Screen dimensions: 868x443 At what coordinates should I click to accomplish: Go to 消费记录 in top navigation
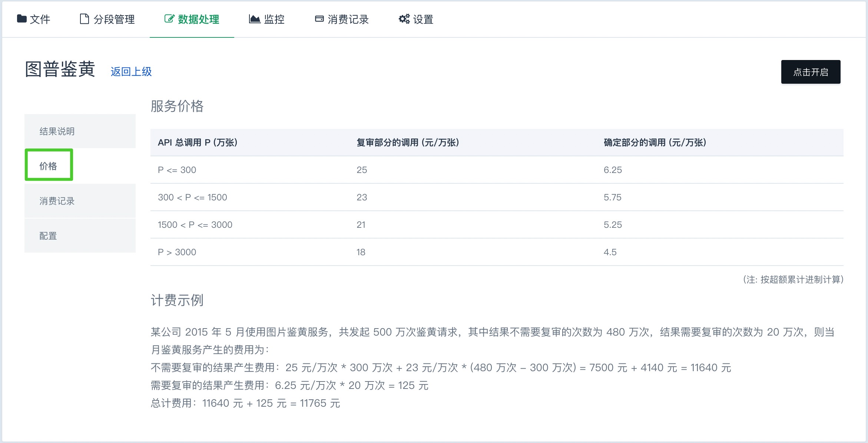click(x=342, y=19)
